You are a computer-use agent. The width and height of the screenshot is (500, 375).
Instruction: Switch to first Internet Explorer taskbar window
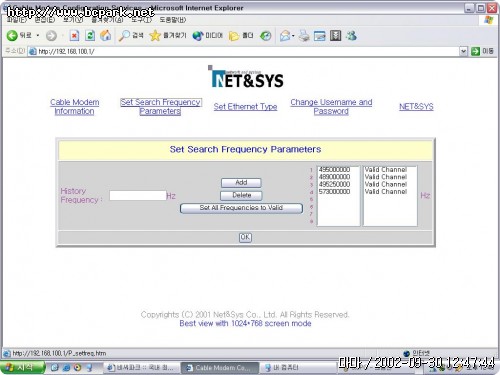coord(141,368)
